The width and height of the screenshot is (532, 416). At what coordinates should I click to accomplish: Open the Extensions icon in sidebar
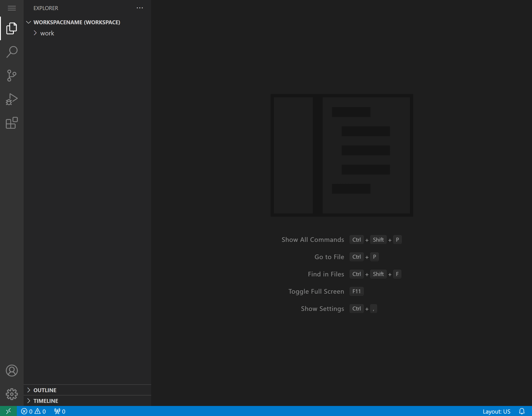[x=12, y=123]
